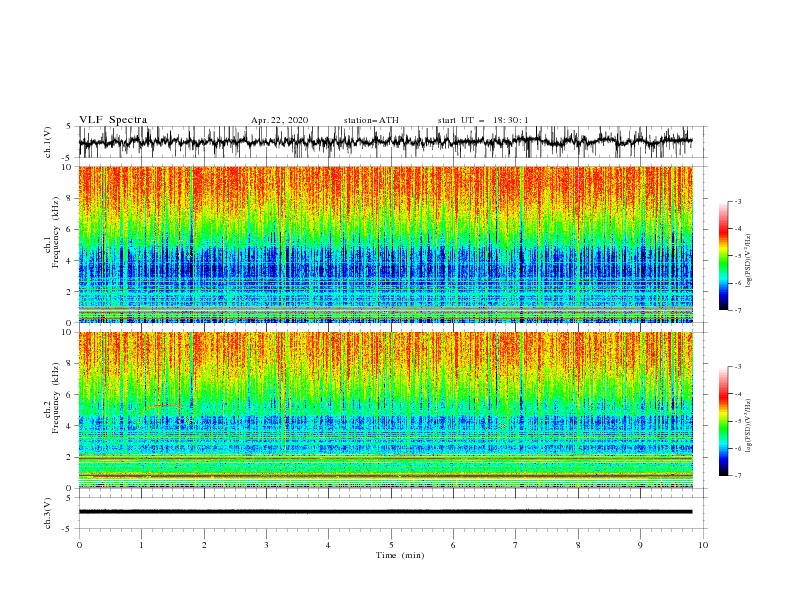
Task: Click the 'VLF Spectra' title text
Action: tap(113, 120)
